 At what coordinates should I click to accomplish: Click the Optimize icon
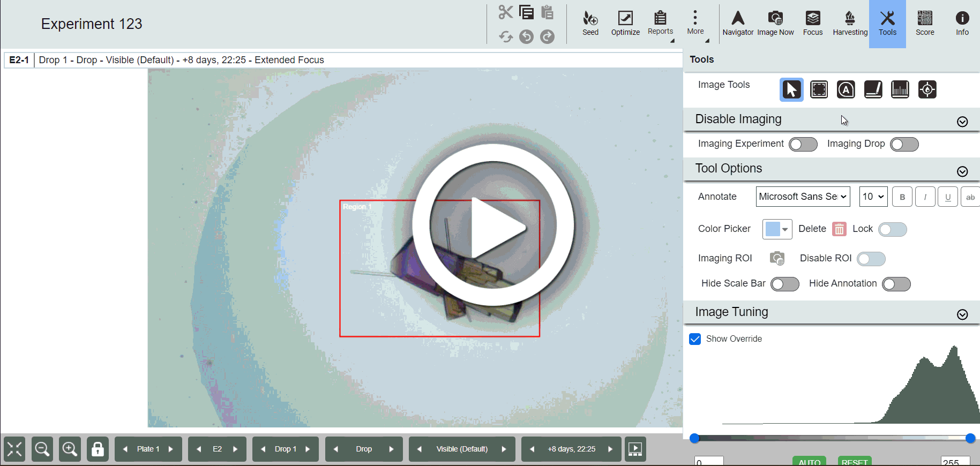tap(625, 24)
